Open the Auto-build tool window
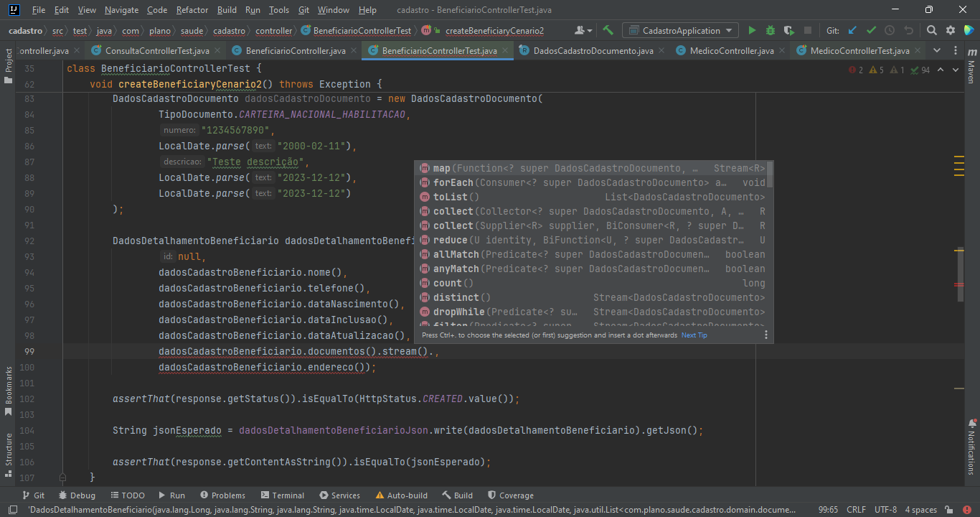Image resolution: width=980 pixels, height=517 pixels. tap(401, 495)
